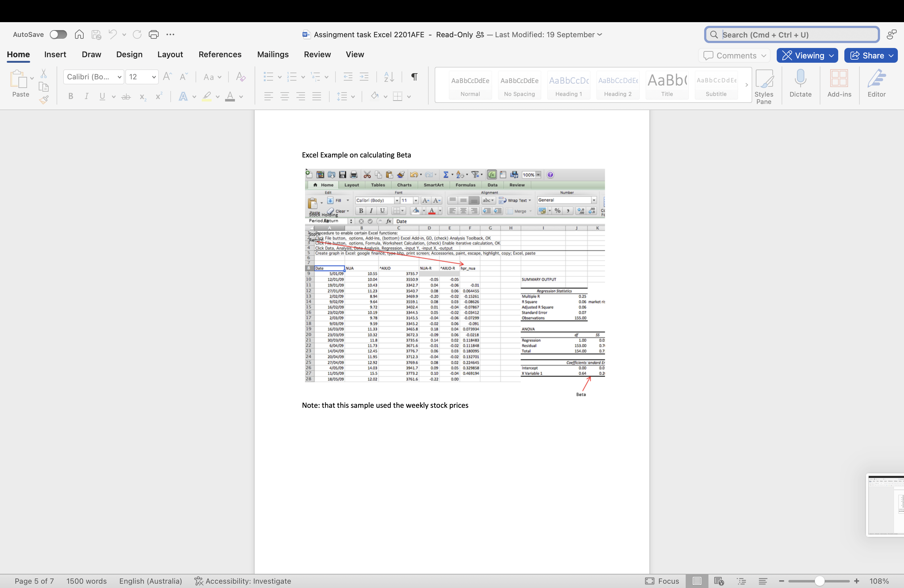Switch to the Review tab
The width and height of the screenshot is (904, 588).
[317, 54]
